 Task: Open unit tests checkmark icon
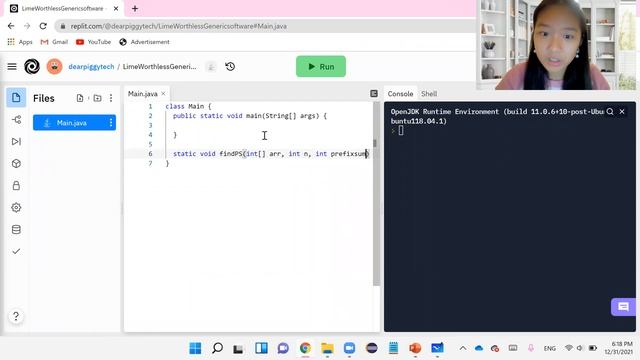tap(16, 251)
